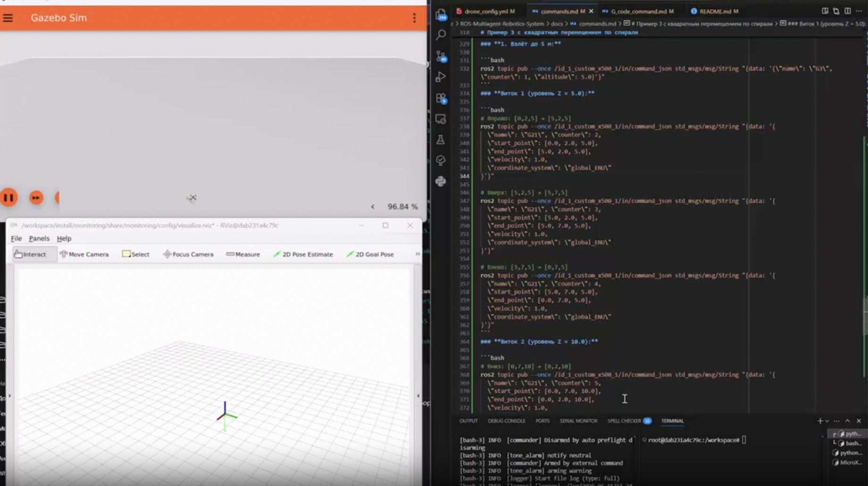Screen dimensions: 868x486
Task: Close the commands.md editor tab
Action: (591, 11)
